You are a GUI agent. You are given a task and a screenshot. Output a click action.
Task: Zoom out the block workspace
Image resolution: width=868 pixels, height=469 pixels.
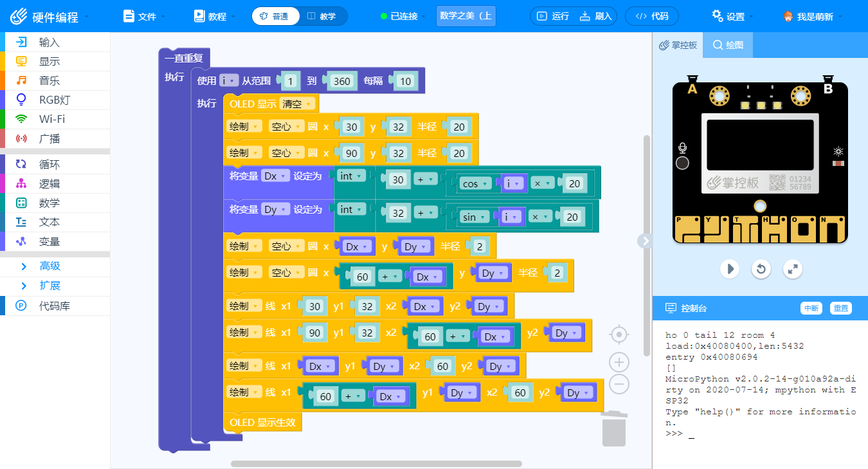(x=619, y=384)
